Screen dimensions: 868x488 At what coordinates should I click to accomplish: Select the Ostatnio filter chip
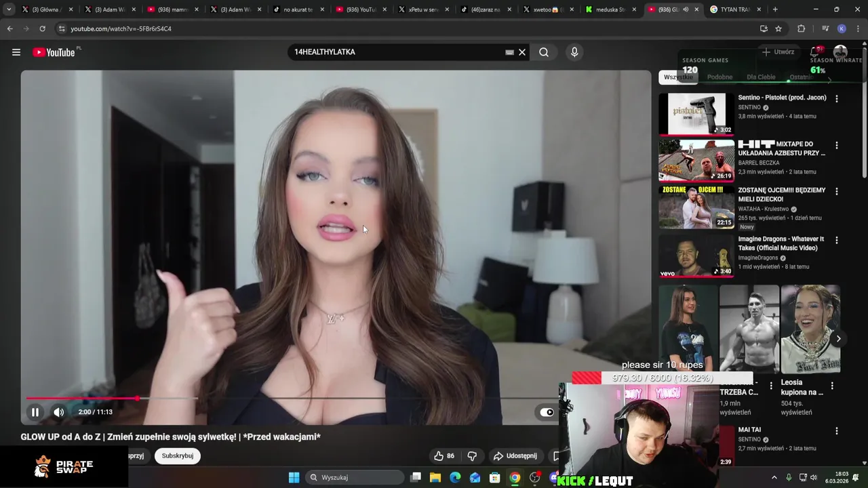(802, 77)
